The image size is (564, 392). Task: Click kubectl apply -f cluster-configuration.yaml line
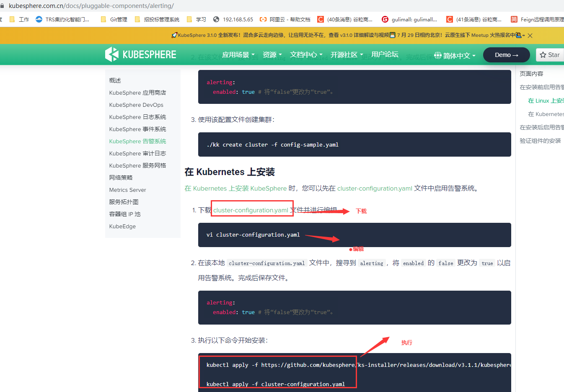276,384
